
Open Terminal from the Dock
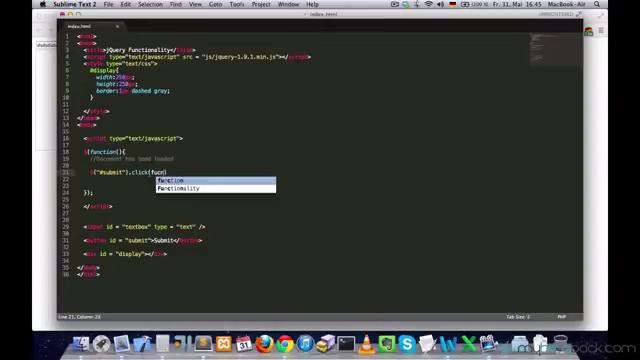pos(346,344)
